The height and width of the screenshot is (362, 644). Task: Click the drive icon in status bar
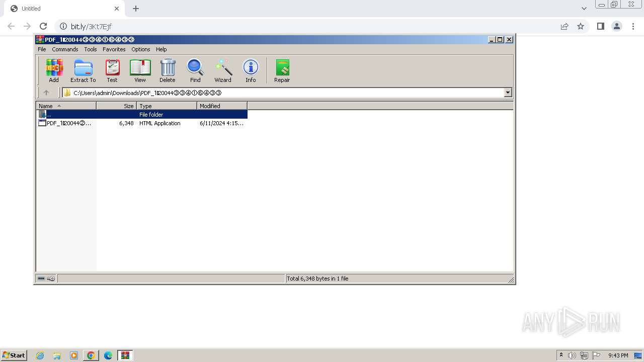pyautogui.click(x=41, y=279)
